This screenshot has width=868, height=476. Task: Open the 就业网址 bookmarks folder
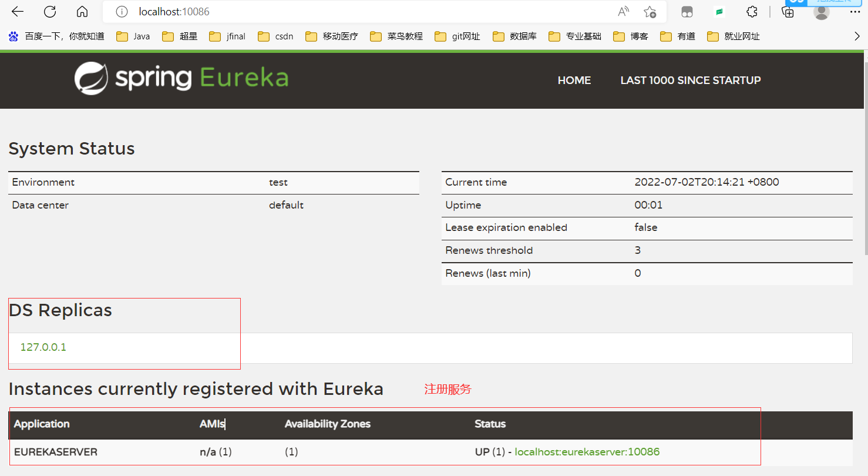[734, 36]
